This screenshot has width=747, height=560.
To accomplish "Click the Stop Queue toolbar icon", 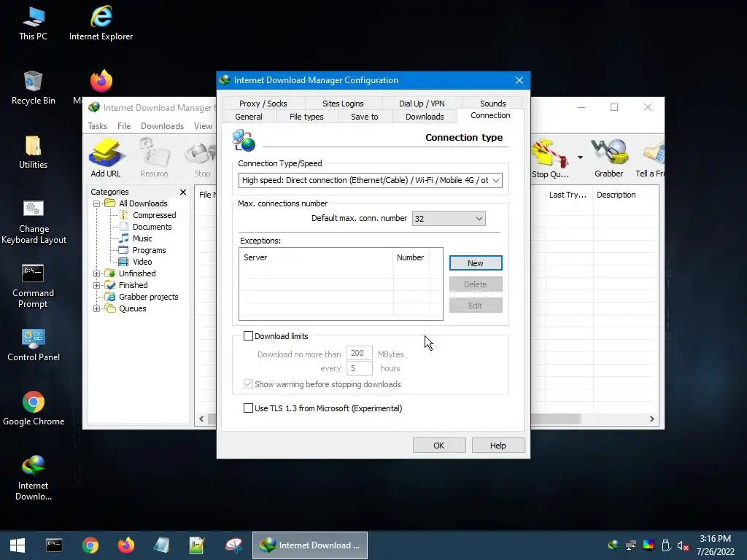I will coord(550,158).
